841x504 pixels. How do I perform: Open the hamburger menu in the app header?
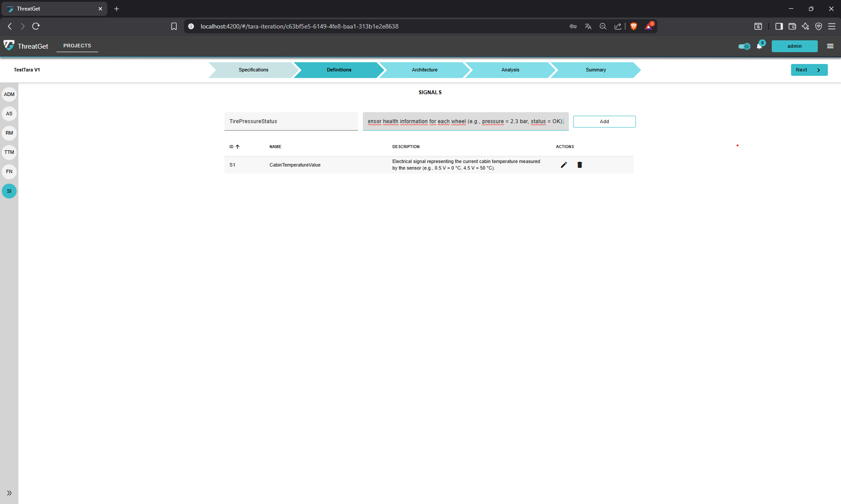(830, 46)
